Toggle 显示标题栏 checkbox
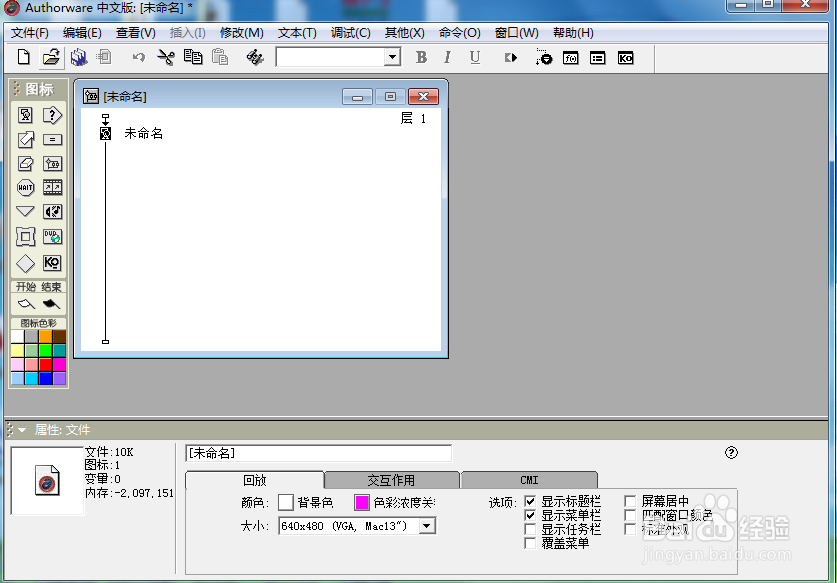Image resolution: width=837 pixels, height=583 pixels. tap(530, 501)
